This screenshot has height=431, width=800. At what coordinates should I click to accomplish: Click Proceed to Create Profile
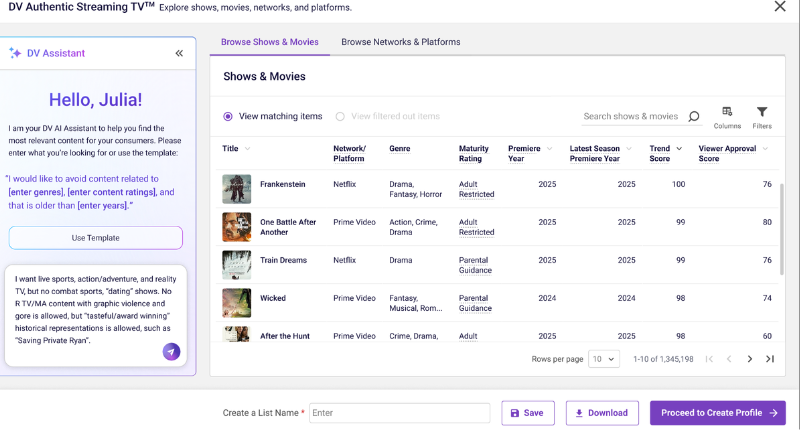[717, 413]
